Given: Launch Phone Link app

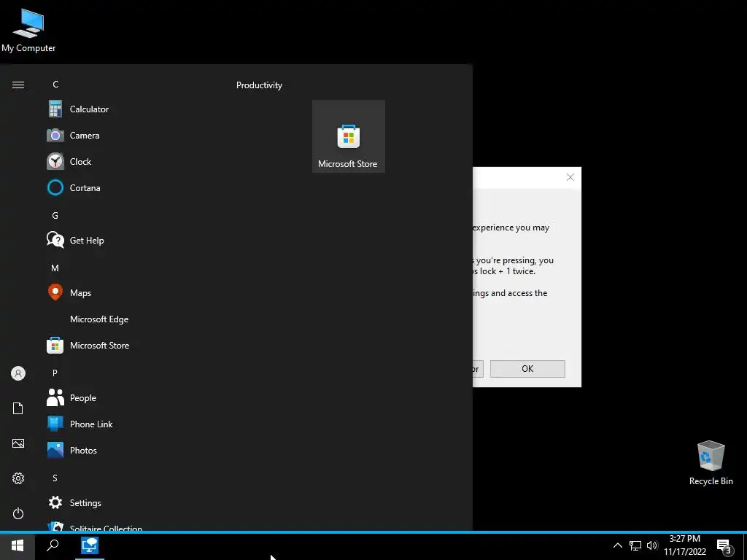Looking at the screenshot, I should pyautogui.click(x=91, y=424).
